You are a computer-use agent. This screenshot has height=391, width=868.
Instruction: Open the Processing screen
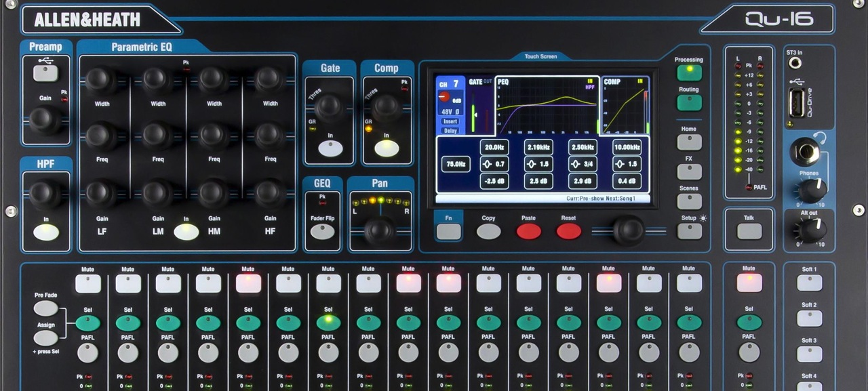(689, 73)
